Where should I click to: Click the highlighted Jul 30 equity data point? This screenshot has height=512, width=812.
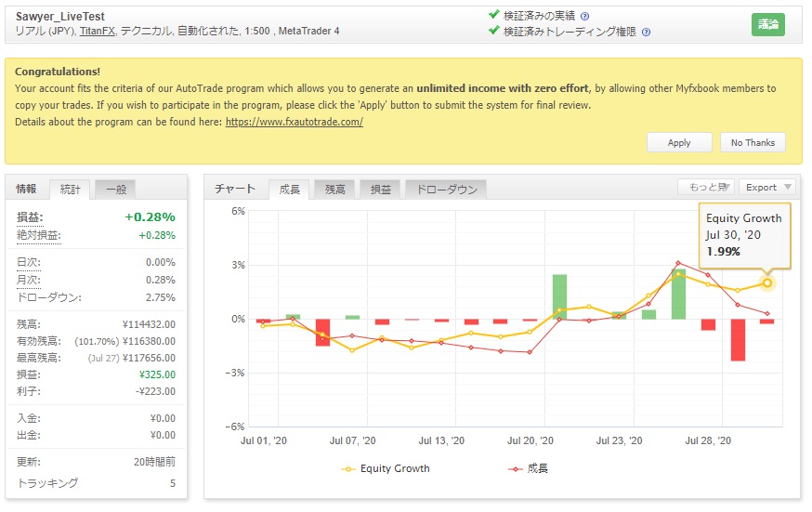pyautogui.click(x=767, y=282)
